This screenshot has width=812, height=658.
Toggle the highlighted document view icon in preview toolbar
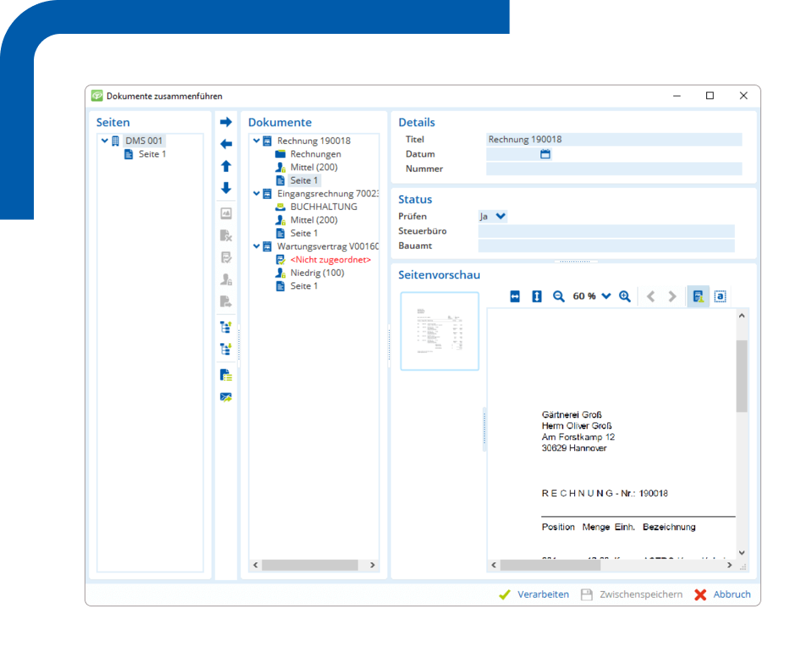[x=698, y=296]
